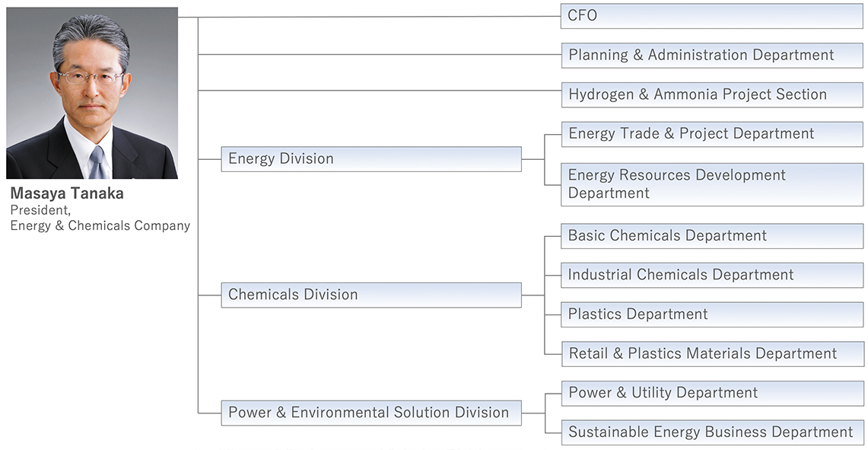Select Power & Utility Department box
The image size is (868, 450).
tap(712, 393)
